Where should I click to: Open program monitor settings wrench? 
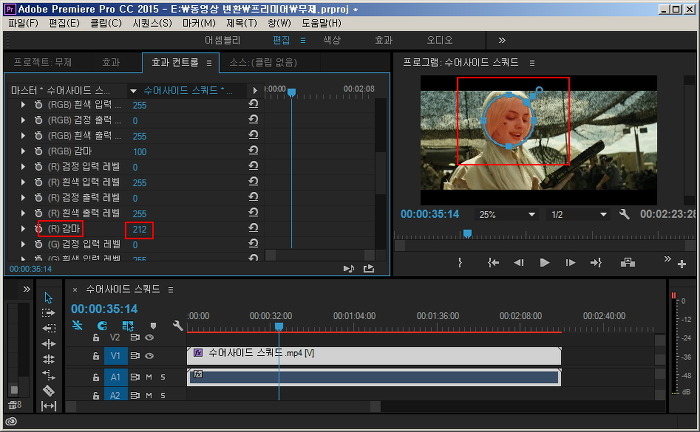(x=624, y=214)
